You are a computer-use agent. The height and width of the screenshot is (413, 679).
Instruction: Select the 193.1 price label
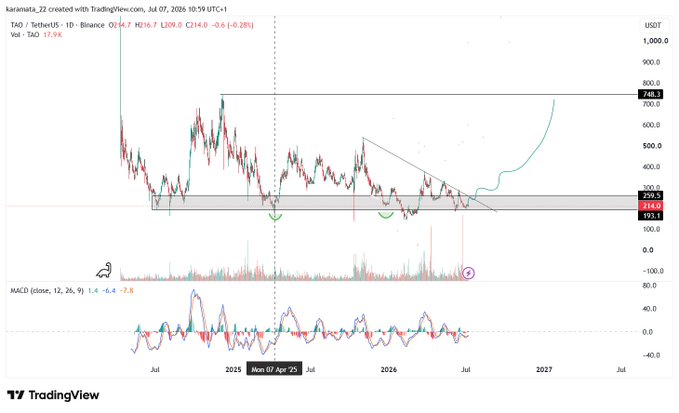pos(650,215)
